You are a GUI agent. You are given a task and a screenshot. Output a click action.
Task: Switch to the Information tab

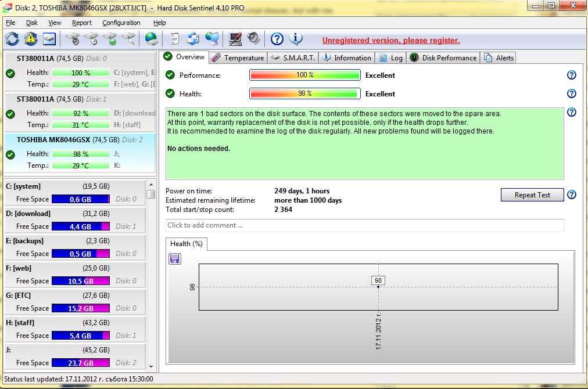pyautogui.click(x=347, y=57)
